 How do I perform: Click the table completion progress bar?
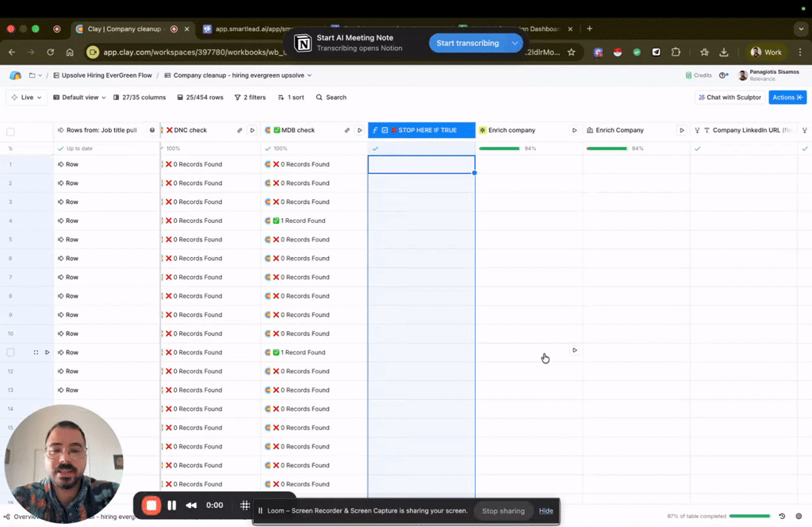[749, 516]
